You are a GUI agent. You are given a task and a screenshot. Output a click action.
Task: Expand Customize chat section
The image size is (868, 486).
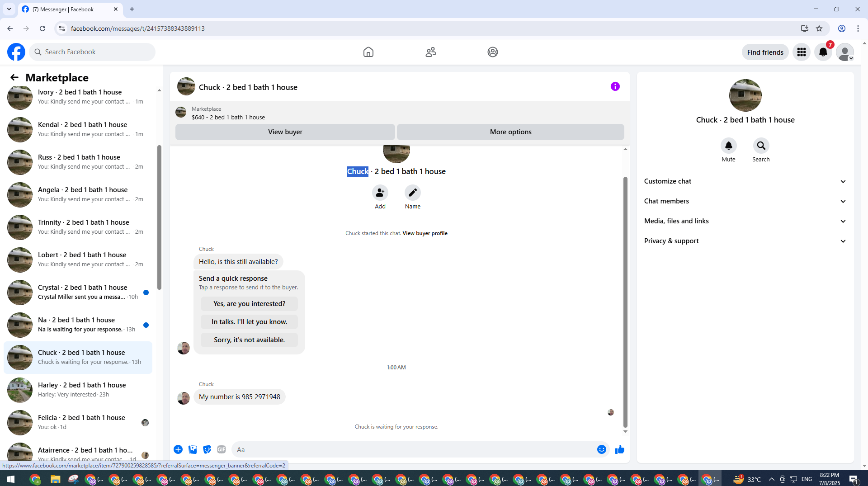[x=745, y=181]
